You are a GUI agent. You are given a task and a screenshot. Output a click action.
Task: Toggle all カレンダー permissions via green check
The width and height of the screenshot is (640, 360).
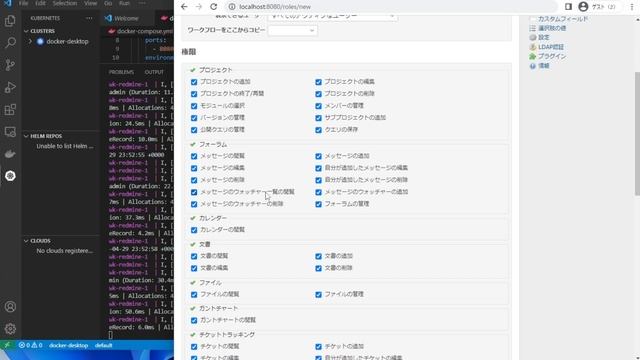(x=193, y=218)
